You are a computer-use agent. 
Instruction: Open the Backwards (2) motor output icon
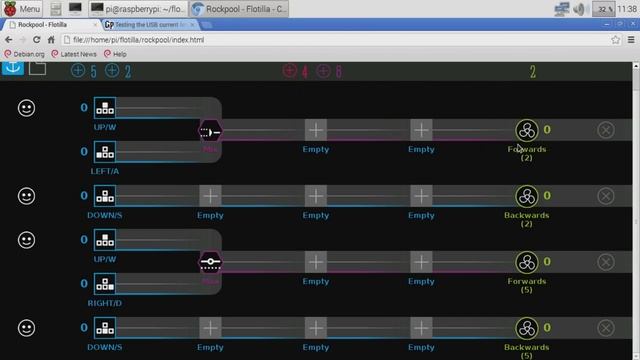pos(527,196)
